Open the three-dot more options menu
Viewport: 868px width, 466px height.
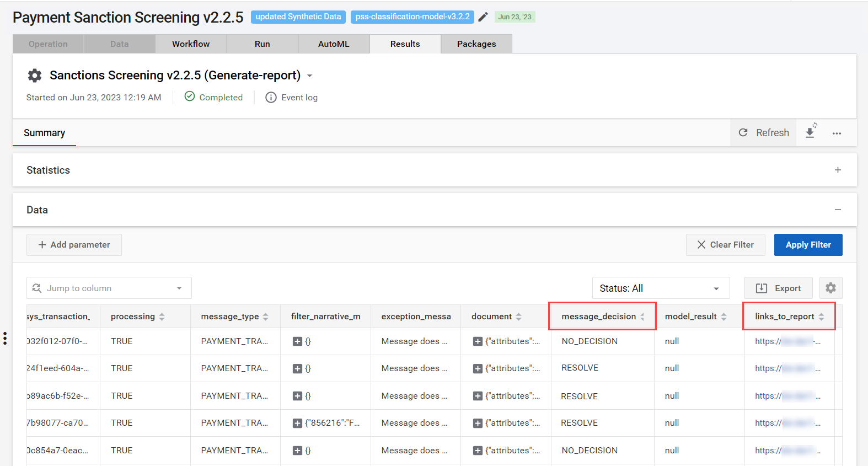(837, 133)
